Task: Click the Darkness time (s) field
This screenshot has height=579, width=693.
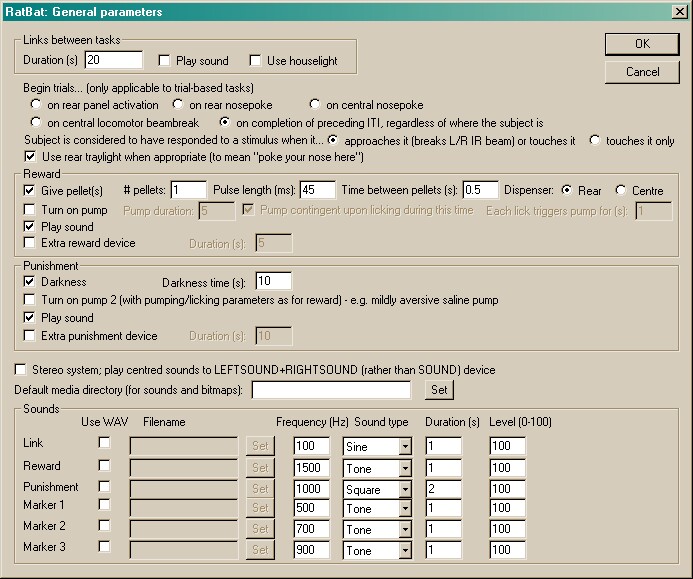Action: (x=274, y=281)
